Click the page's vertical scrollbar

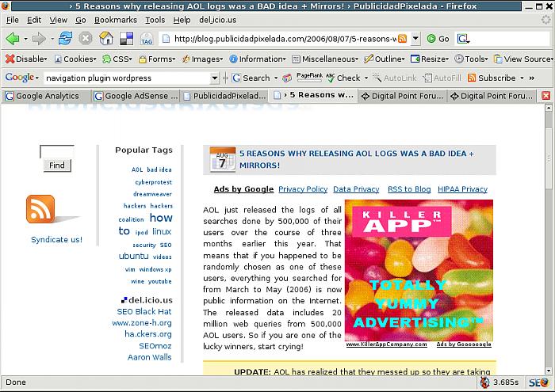[549, 239]
